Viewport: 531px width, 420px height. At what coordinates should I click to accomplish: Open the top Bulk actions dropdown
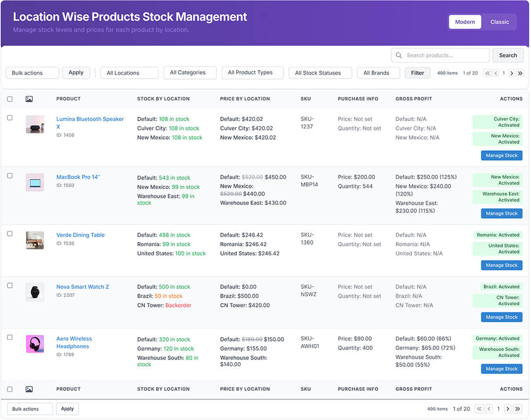click(32, 73)
